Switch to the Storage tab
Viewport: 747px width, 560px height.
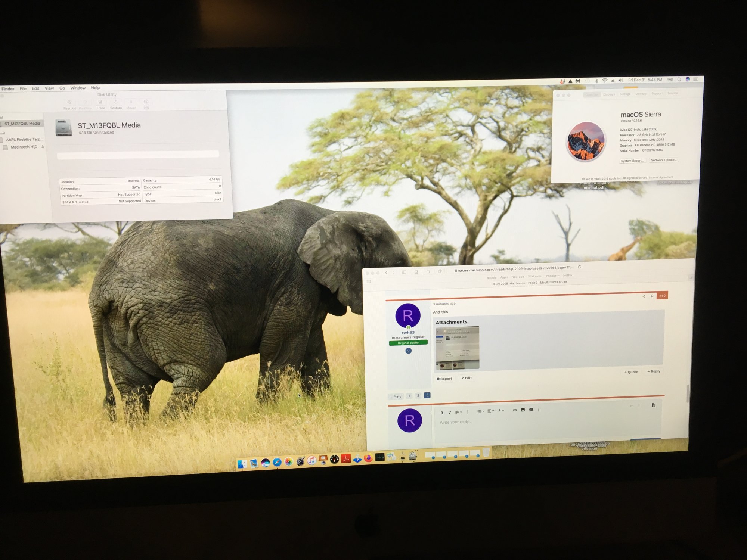[x=625, y=94]
